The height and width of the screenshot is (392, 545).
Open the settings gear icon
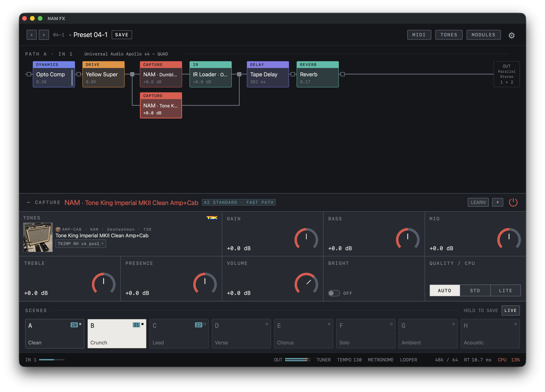point(511,35)
